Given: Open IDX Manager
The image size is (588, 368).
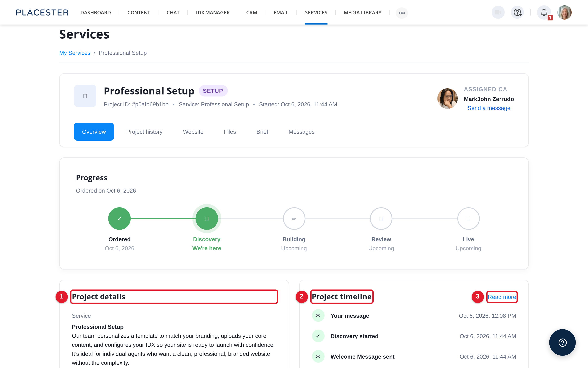Looking at the screenshot, I should pos(213,12).
